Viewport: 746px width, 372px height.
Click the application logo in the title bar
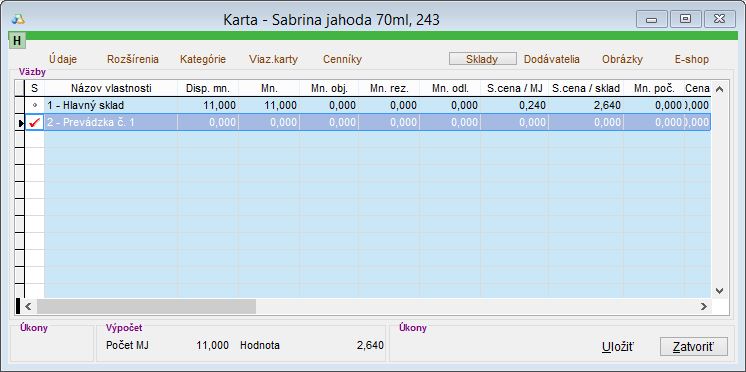(x=18, y=20)
